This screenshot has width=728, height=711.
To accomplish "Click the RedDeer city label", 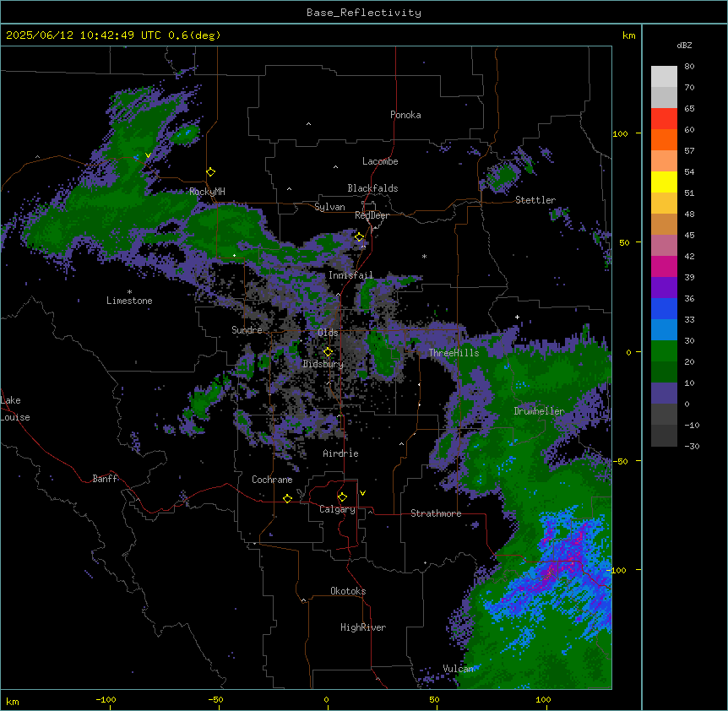I will point(372,215).
